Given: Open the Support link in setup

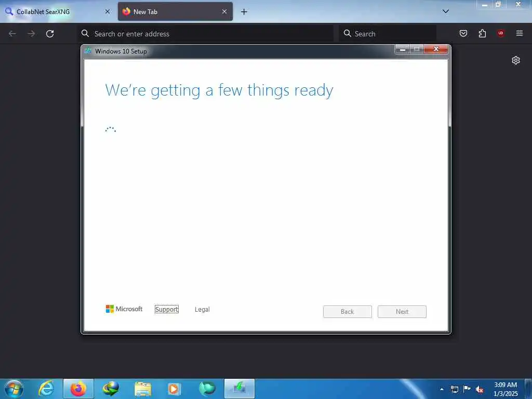Looking at the screenshot, I should [x=167, y=310].
